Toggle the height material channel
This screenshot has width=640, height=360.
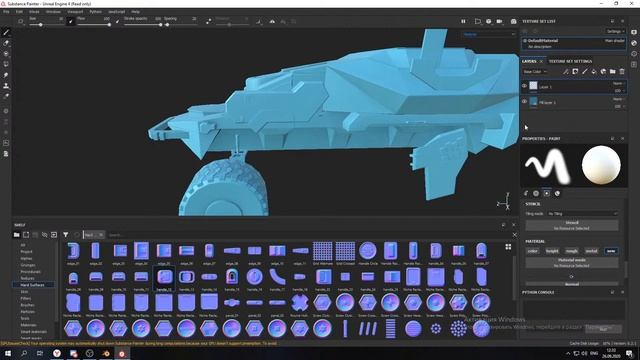click(x=552, y=251)
